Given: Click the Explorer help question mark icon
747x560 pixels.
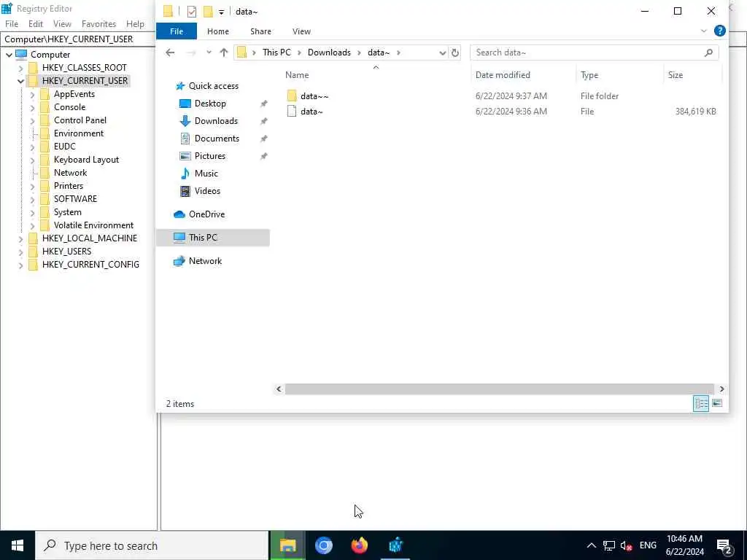Looking at the screenshot, I should point(720,31).
